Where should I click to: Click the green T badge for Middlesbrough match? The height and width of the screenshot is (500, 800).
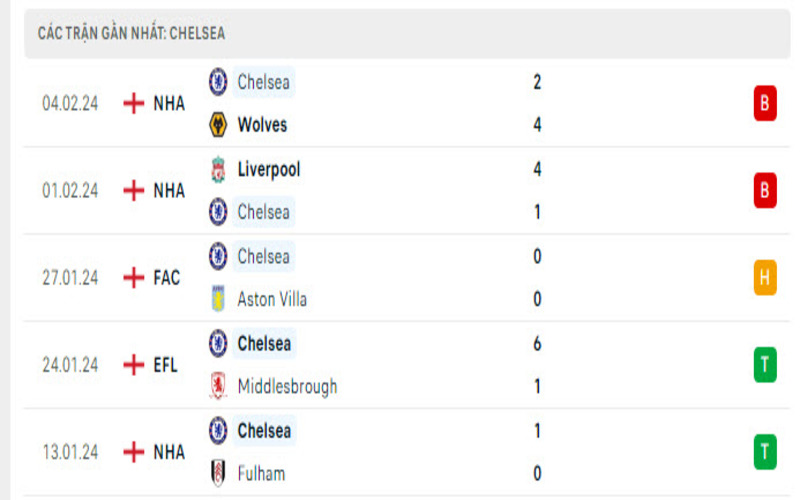coord(765,365)
